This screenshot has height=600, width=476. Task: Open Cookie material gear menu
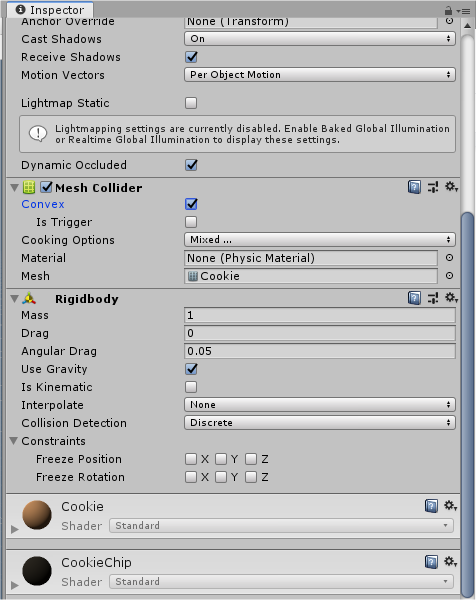click(450, 505)
